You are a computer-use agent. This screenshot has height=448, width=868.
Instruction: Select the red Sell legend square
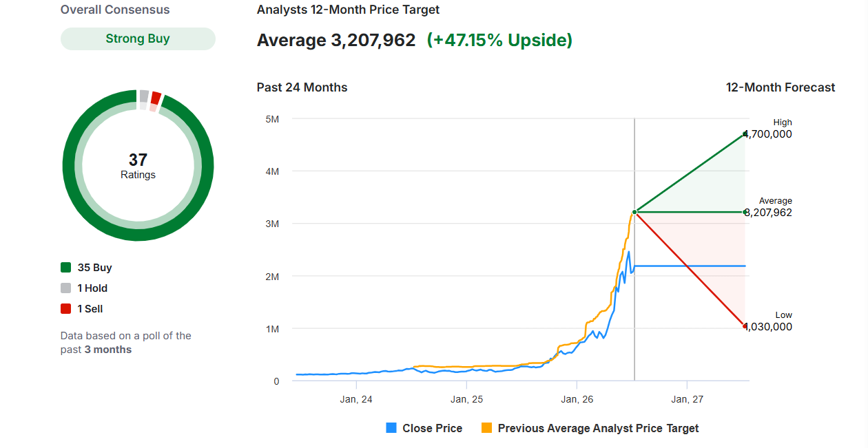pos(66,309)
